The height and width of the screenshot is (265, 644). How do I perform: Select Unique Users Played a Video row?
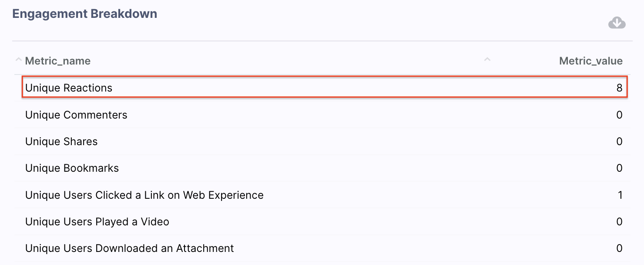322,221
